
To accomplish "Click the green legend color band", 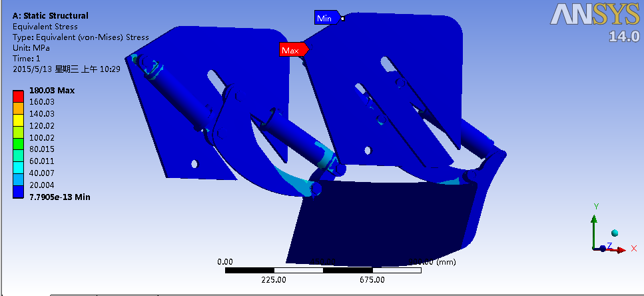I will [18, 143].
